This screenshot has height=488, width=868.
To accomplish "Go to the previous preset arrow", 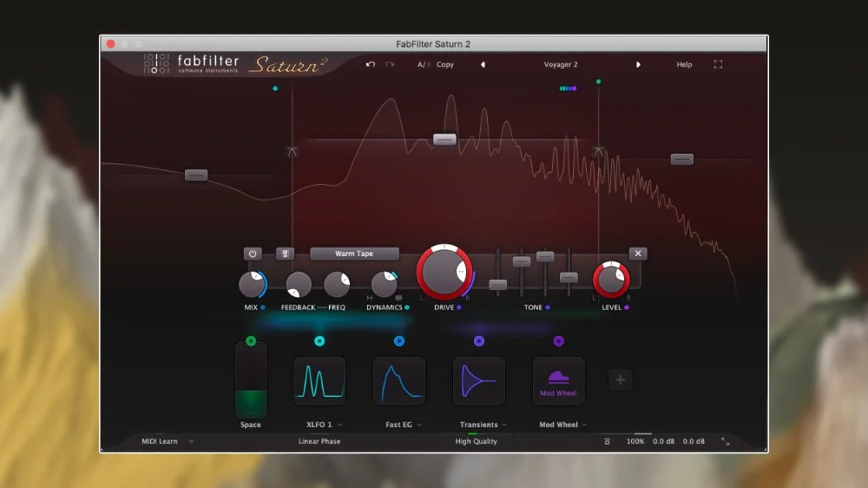I will click(483, 64).
